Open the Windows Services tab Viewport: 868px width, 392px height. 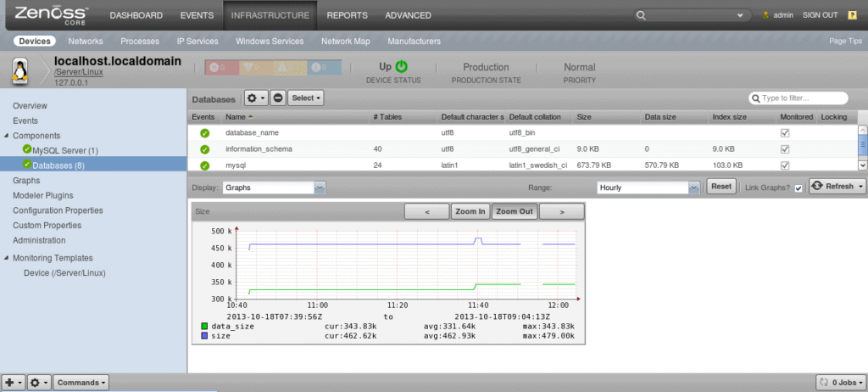tap(270, 41)
